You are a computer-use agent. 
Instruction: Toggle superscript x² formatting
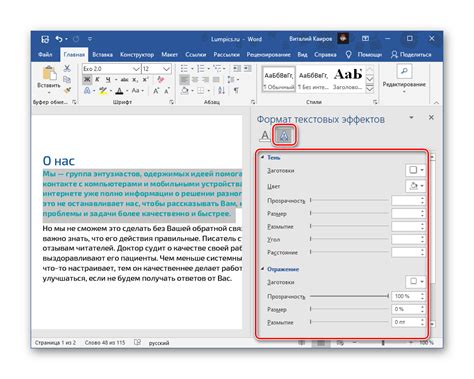pos(145,79)
